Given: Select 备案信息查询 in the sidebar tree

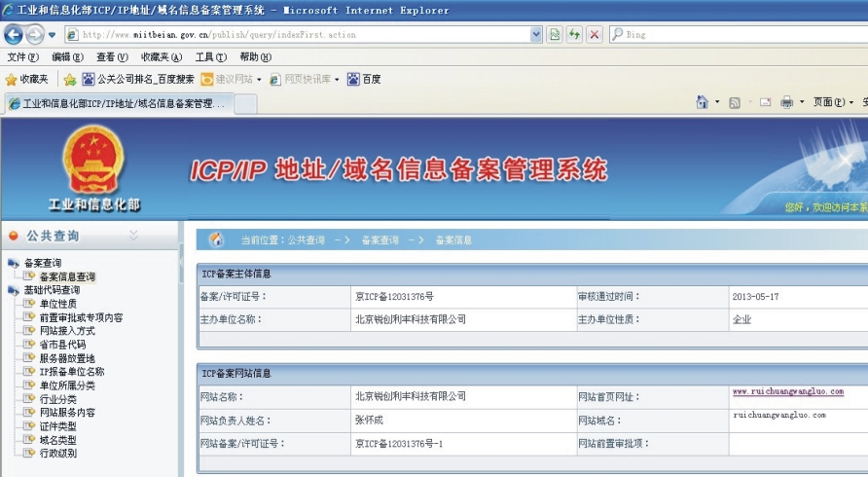Looking at the screenshot, I should click(x=67, y=276).
